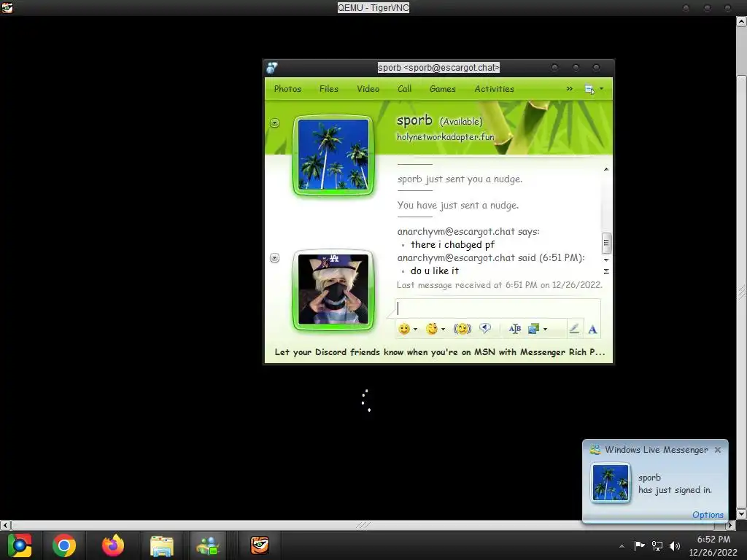Open File Explorer from taskbar
Screen dimensions: 747x560
(x=162, y=545)
